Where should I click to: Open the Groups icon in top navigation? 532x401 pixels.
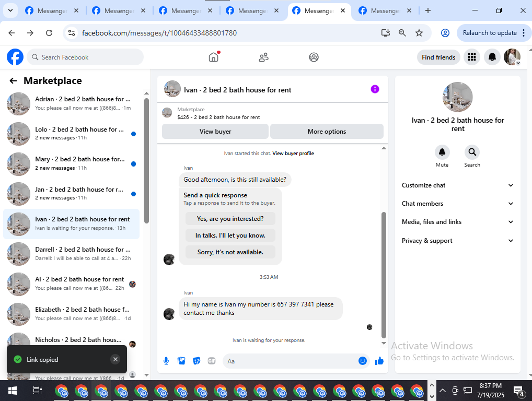(x=314, y=57)
